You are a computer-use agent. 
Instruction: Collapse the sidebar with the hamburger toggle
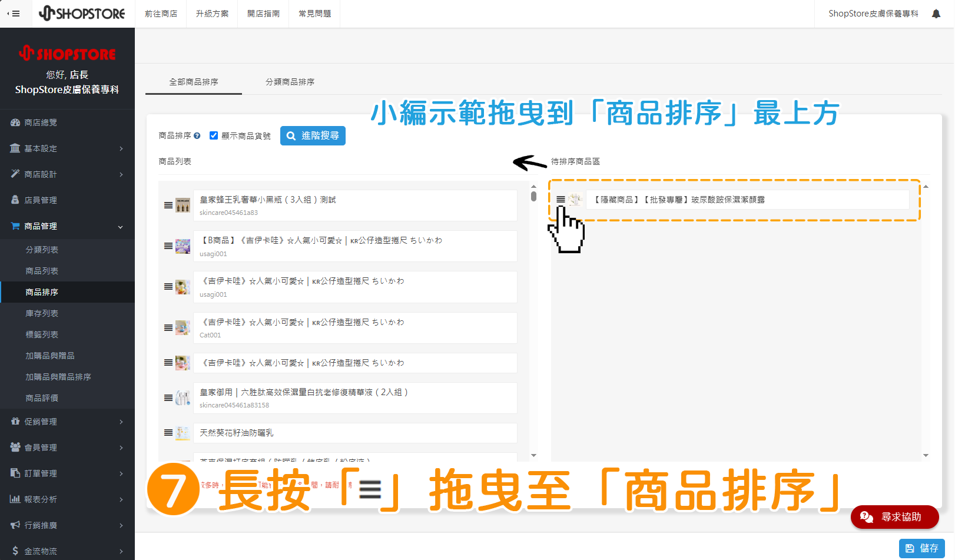[x=14, y=14]
